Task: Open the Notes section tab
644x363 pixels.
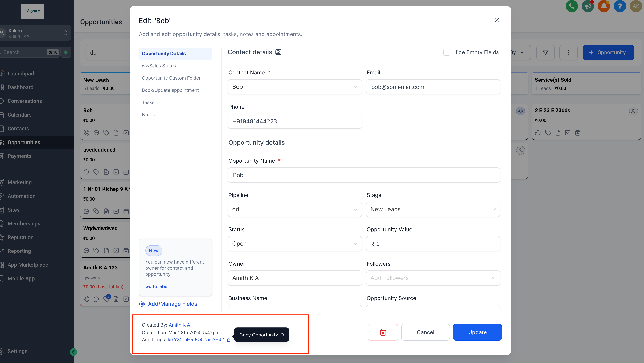Action: point(148,115)
